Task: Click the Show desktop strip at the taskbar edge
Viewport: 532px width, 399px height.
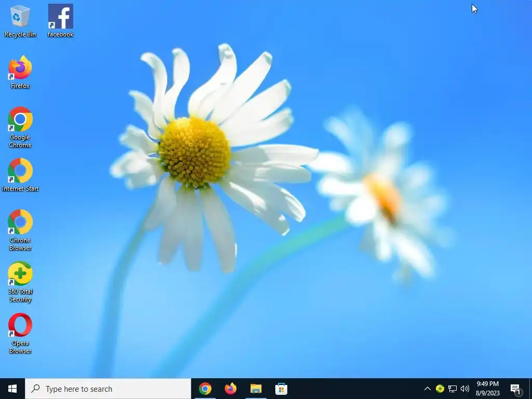Action: (x=530, y=389)
